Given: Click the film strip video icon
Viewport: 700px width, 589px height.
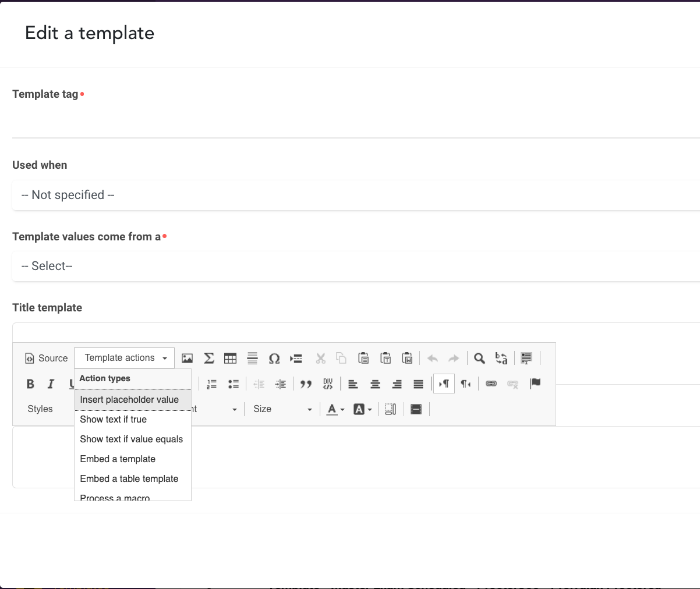Looking at the screenshot, I should (416, 409).
